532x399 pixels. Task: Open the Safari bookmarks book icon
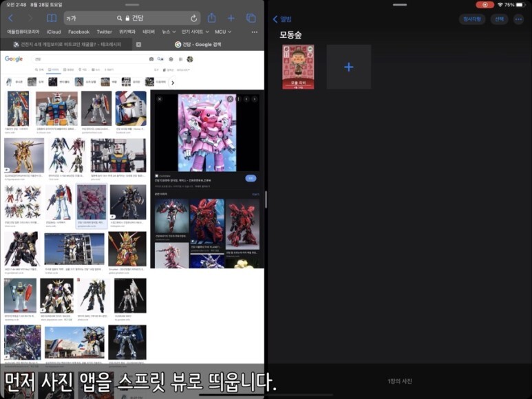pos(52,18)
